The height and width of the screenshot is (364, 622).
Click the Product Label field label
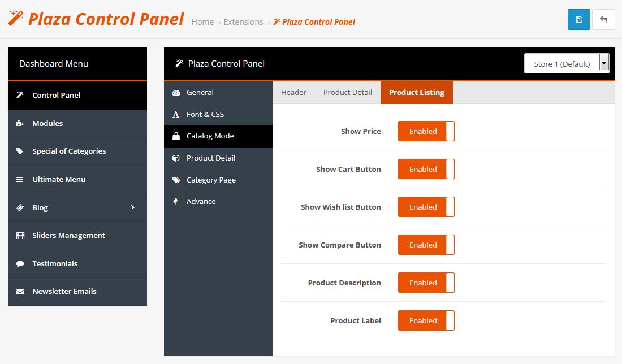[356, 320]
